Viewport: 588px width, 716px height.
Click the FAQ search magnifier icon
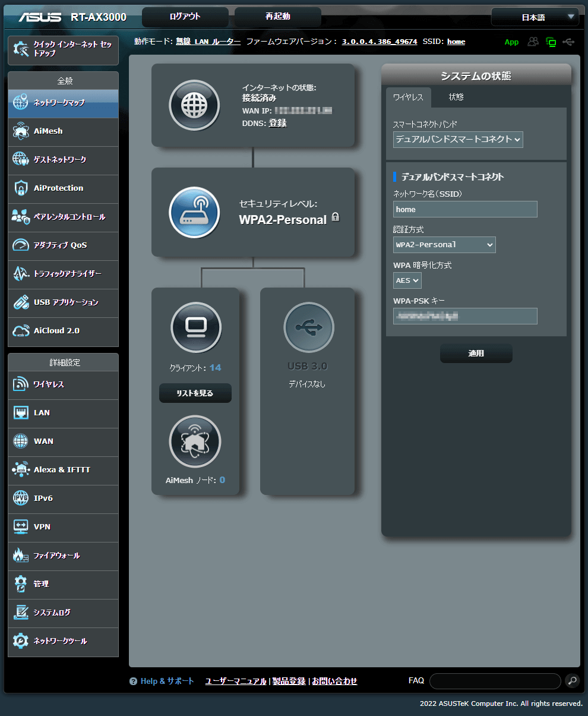tap(571, 681)
